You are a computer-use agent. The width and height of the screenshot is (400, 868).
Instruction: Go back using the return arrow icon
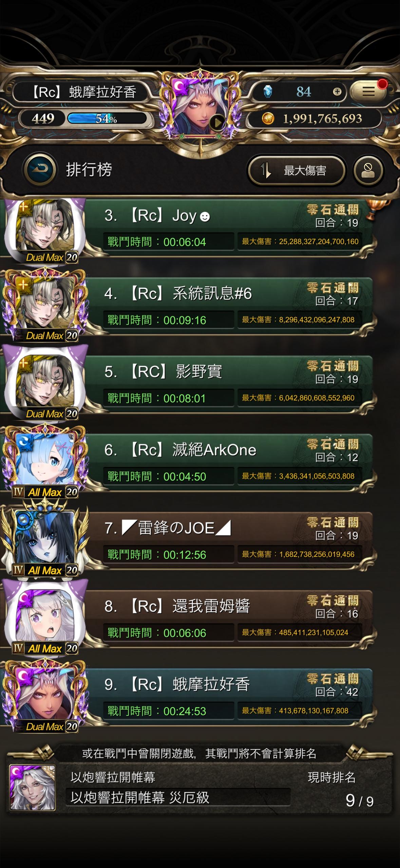point(39,169)
